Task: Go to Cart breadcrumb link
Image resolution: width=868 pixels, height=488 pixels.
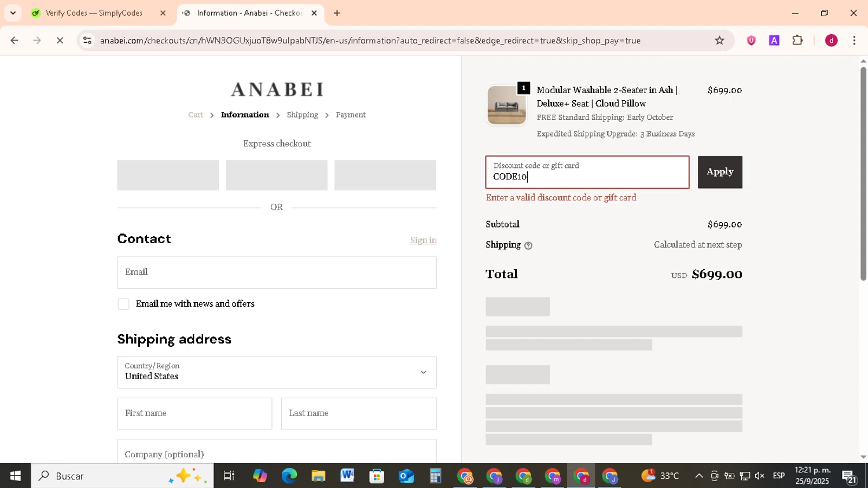Action: coord(196,115)
